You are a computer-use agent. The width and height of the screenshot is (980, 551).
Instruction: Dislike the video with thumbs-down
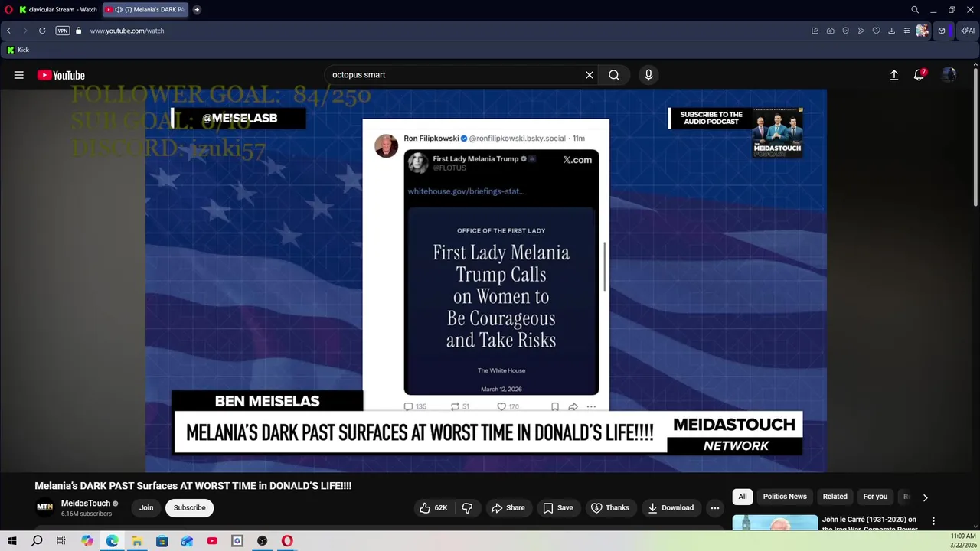pos(467,507)
